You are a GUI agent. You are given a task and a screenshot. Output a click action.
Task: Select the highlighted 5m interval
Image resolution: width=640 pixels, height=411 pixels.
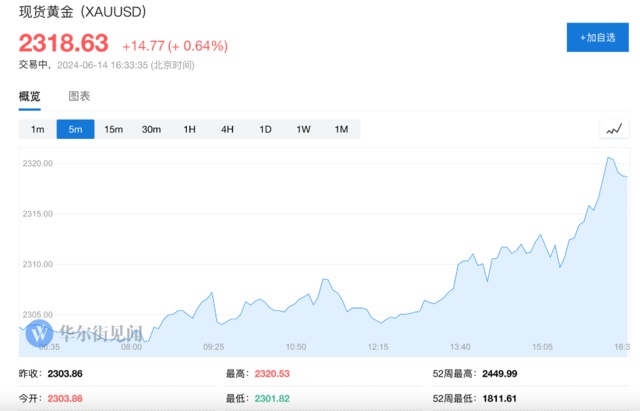pos(75,129)
